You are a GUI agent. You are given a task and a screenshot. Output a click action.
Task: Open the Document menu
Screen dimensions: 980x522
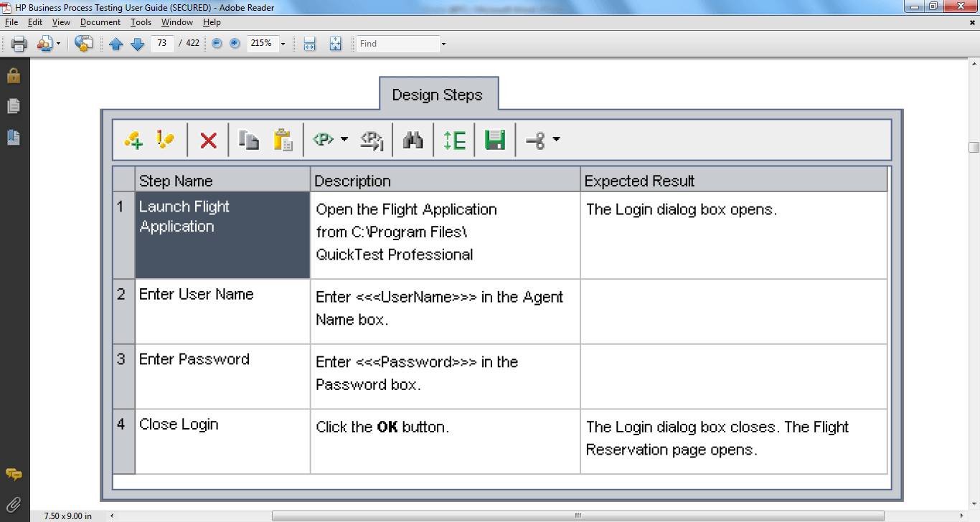coord(100,22)
